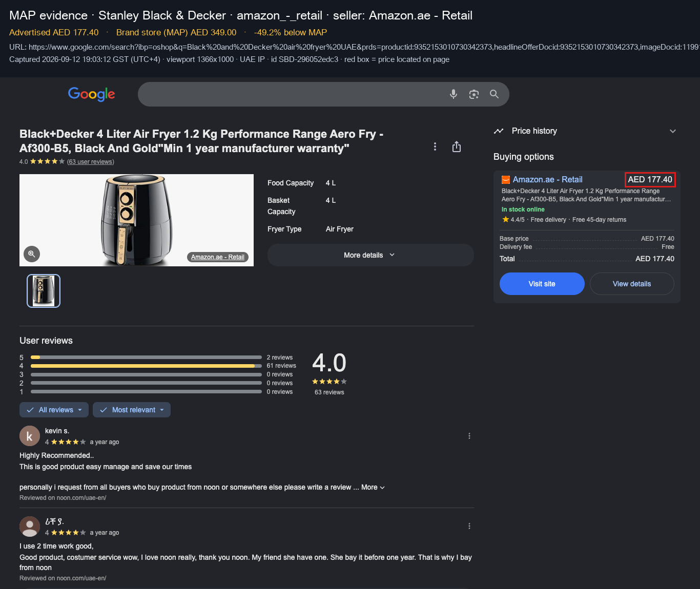Zoom the product image with magnifier icon
This screenshot has width=700, height=589.
32,254
